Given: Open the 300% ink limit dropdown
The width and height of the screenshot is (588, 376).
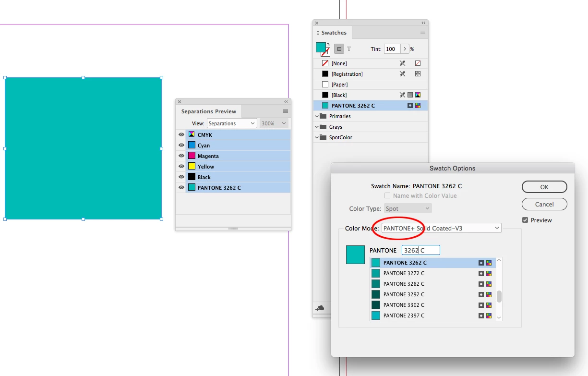Looking at the screenshot, I should coord(275,123).
